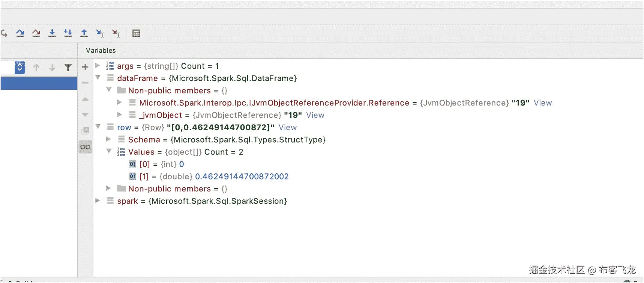Add a new watch with plus icon

[x=85, y=67]
